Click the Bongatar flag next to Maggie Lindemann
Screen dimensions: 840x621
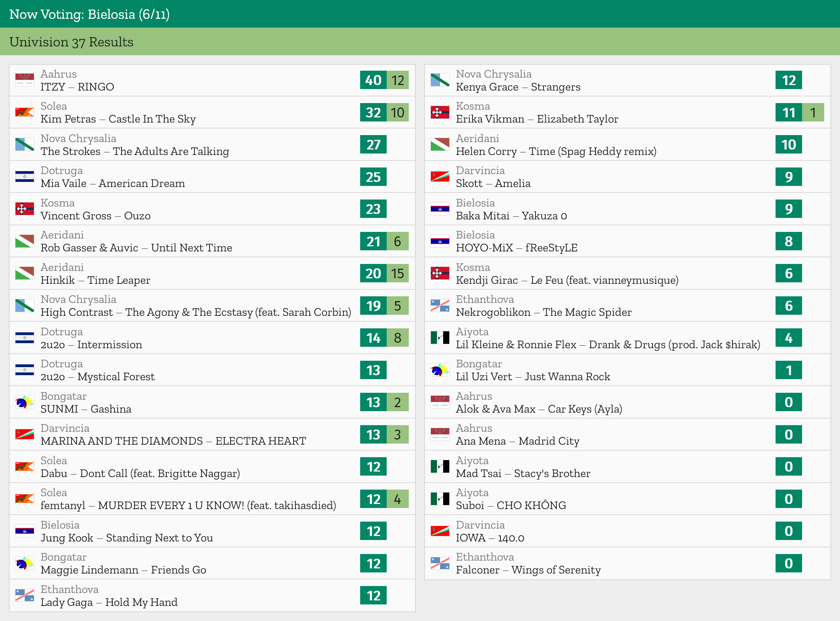click(24, 563)
